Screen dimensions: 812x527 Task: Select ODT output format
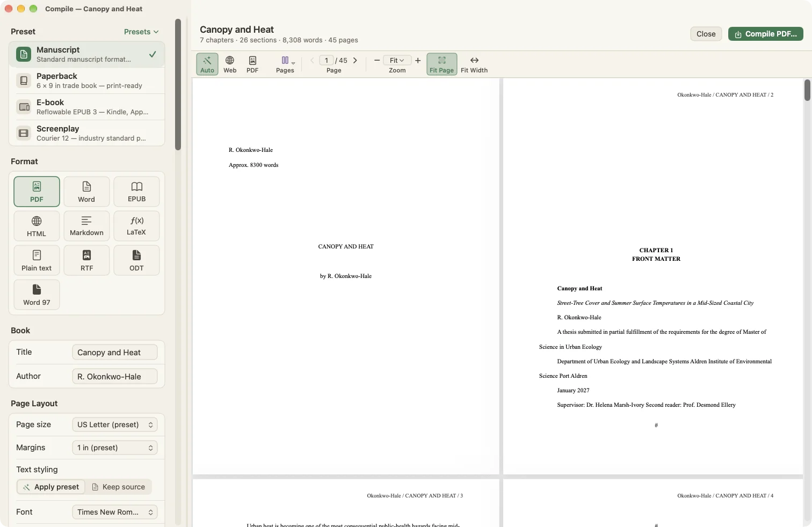point(136,260)
